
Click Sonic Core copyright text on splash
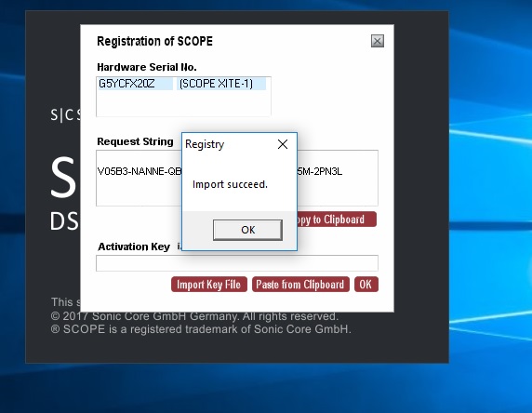point(194,316)
